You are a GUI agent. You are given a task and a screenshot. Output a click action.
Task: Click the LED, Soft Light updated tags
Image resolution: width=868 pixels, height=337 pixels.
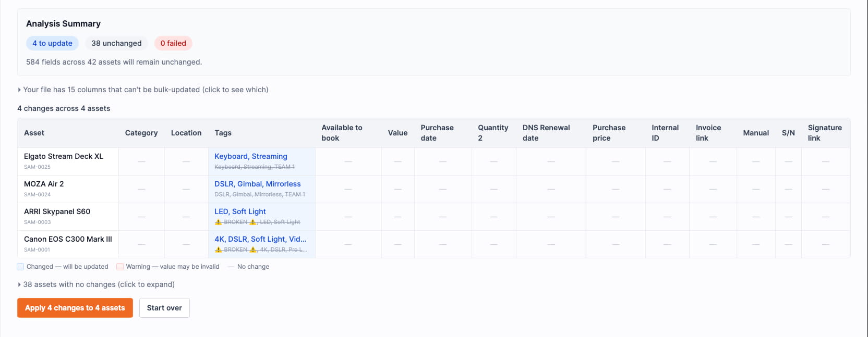[x=240, y=211]
